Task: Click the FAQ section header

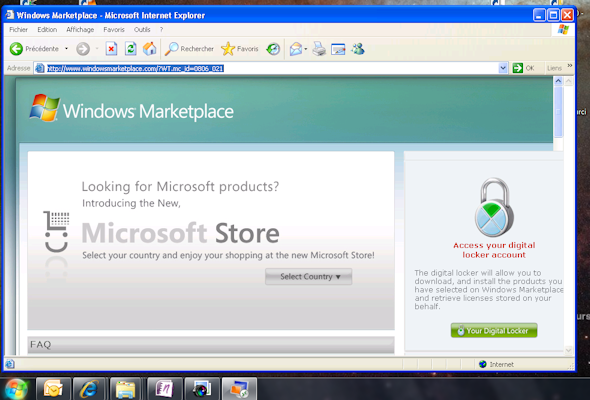Action: pos(211,345)
